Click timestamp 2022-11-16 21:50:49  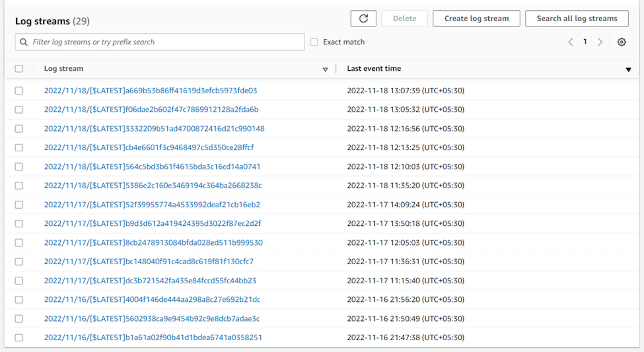pos(406,319)
